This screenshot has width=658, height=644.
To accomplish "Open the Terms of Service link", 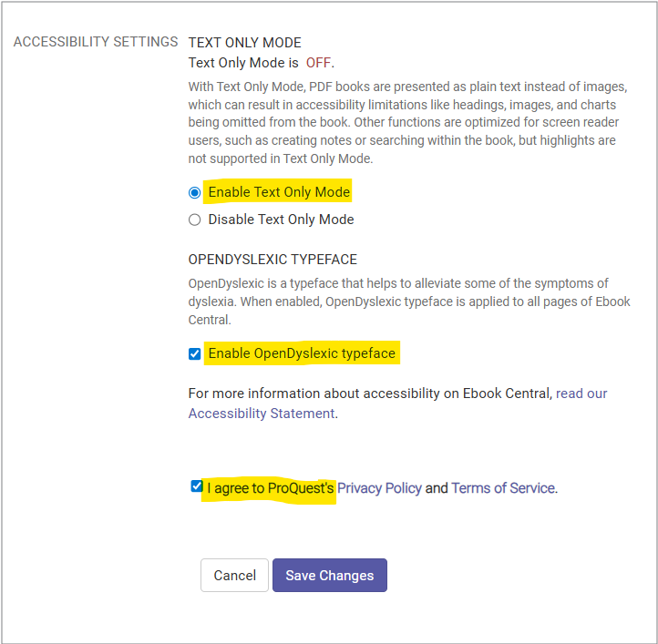I will (x=504, y=488).
